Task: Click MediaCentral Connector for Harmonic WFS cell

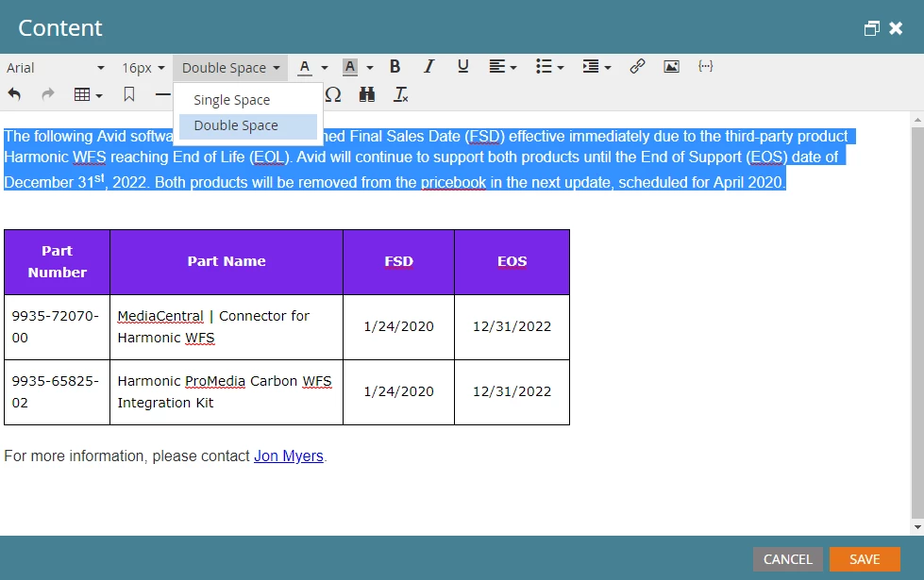Action: 227,327
